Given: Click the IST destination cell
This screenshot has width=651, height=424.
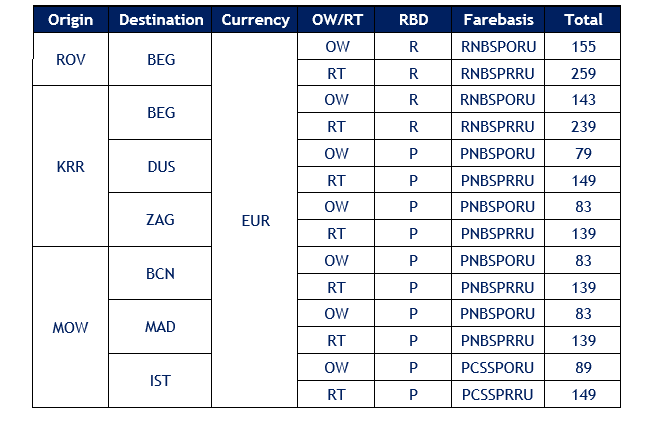Looking at the screenshot, I should (160, 380).
